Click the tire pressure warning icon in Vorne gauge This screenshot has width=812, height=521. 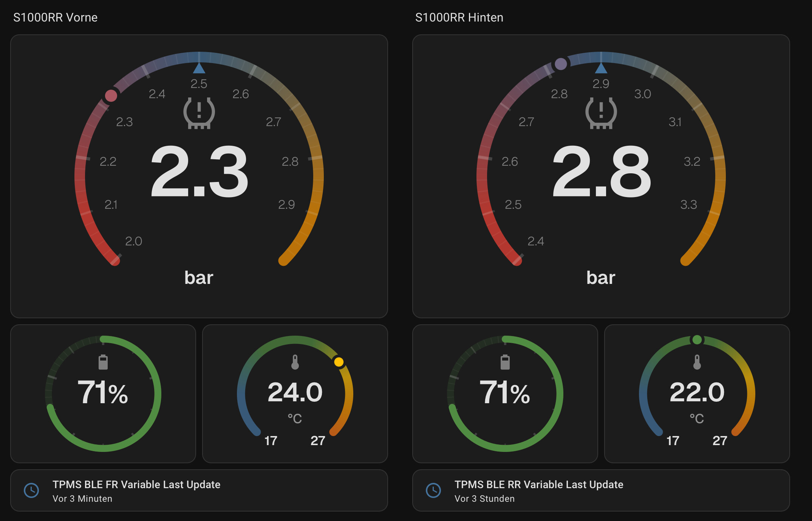pyautogui.click(x=199, y=113)
